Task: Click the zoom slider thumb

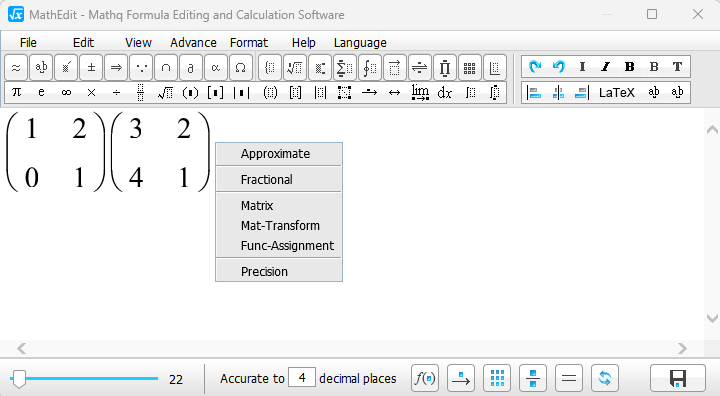Action: pos(19,379)
